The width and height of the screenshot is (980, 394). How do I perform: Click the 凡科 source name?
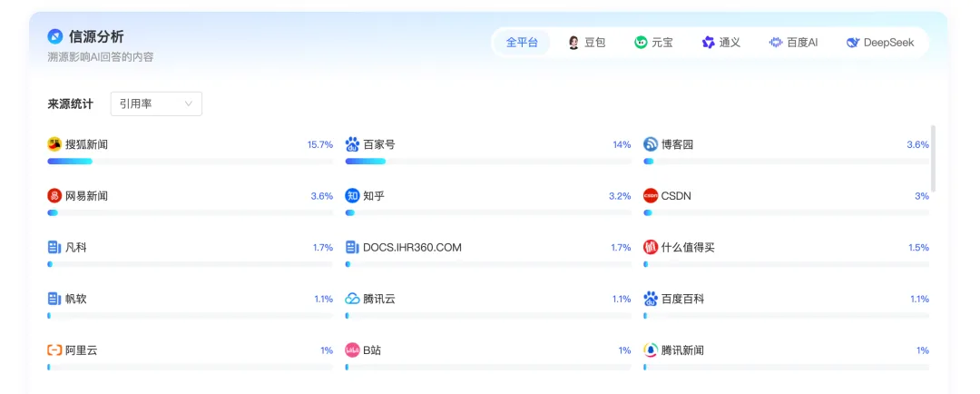click(x=76, y=247)
